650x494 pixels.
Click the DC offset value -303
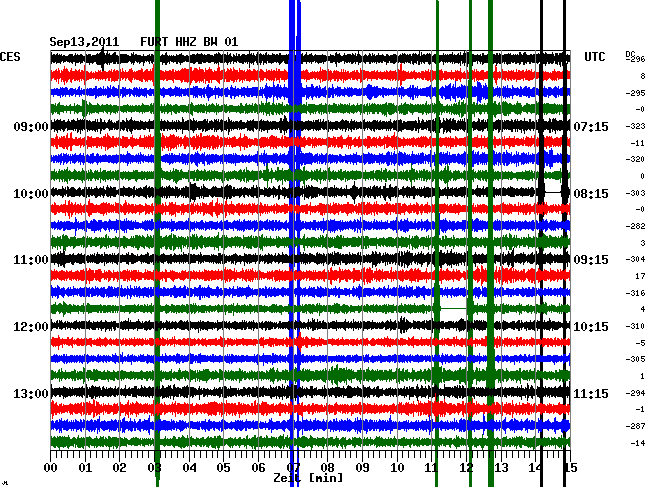(635, 193)
